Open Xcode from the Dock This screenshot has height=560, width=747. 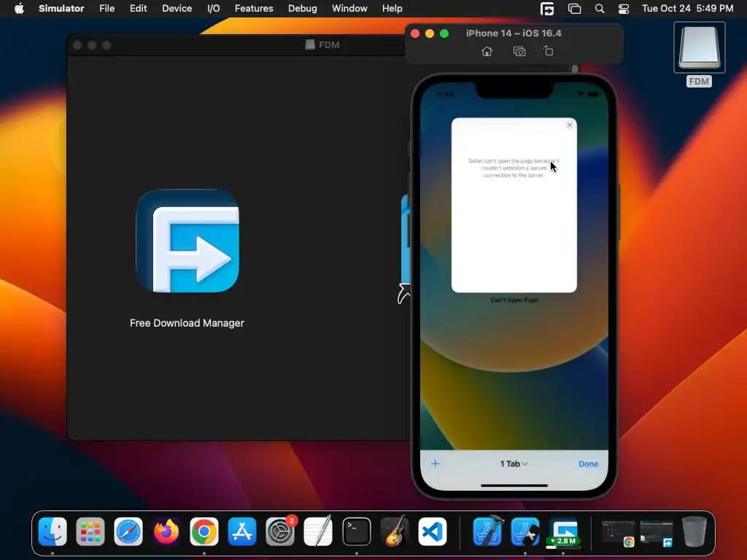tap(487, 532)
